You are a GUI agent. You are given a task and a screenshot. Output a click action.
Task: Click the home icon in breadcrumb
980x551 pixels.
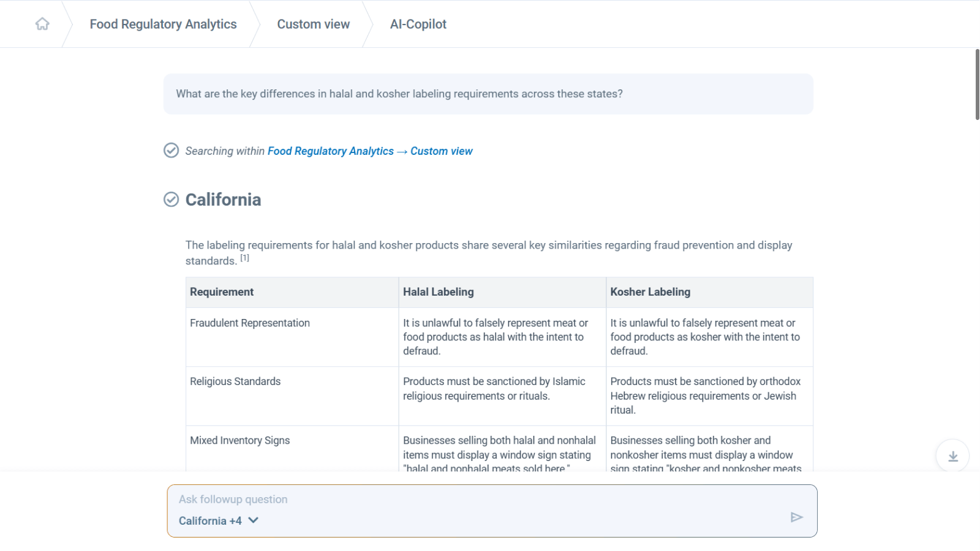[x=42, y=24]
